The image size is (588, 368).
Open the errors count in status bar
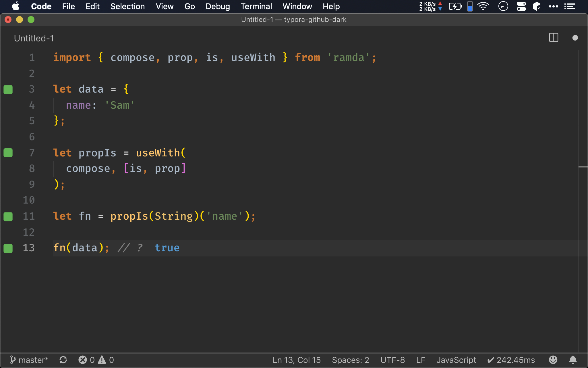point(86,360)
